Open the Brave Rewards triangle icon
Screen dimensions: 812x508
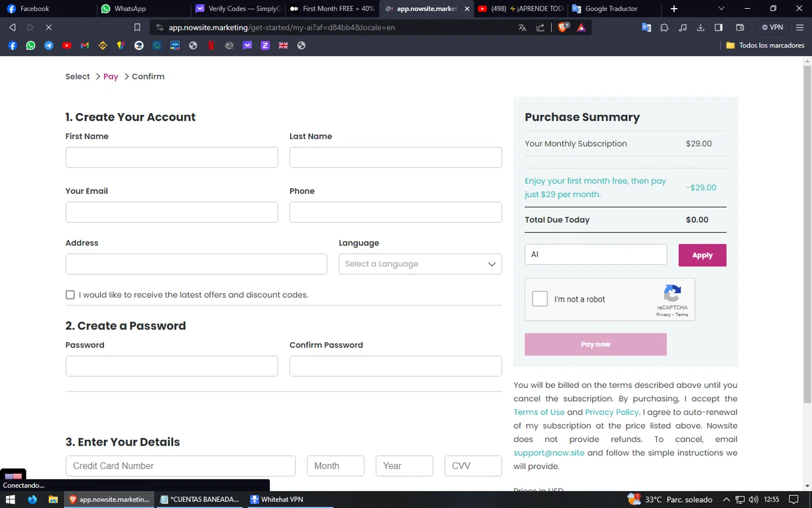coord(581,28)
